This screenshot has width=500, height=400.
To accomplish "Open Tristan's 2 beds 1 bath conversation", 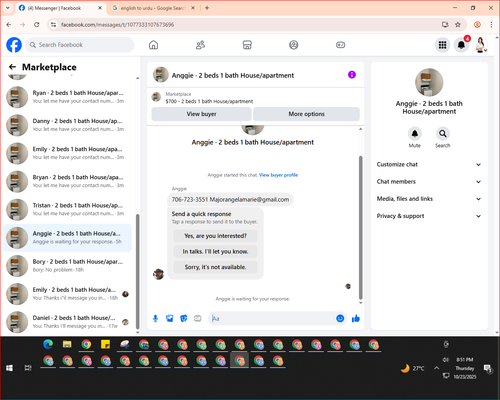I will point(68,209).
